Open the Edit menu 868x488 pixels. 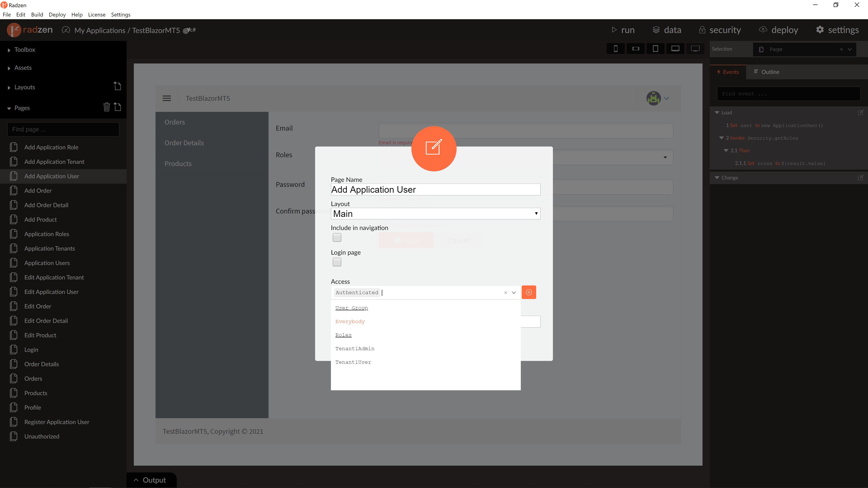(x=21, y=14)
